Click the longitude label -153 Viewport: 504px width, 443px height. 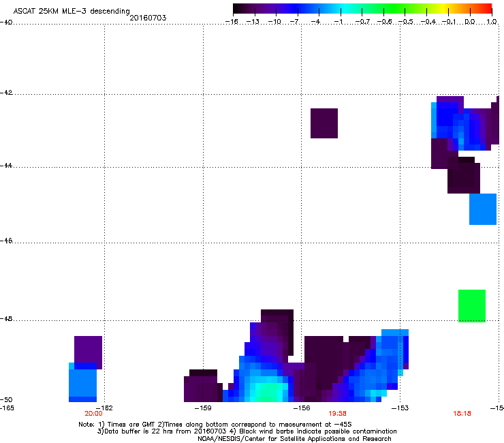coord(400,408)
